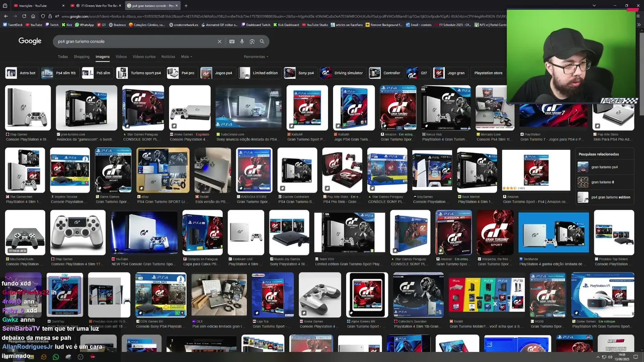The image size is (644, 362).
Task: Click the taskbar volume icon
Action: (611, 357)
